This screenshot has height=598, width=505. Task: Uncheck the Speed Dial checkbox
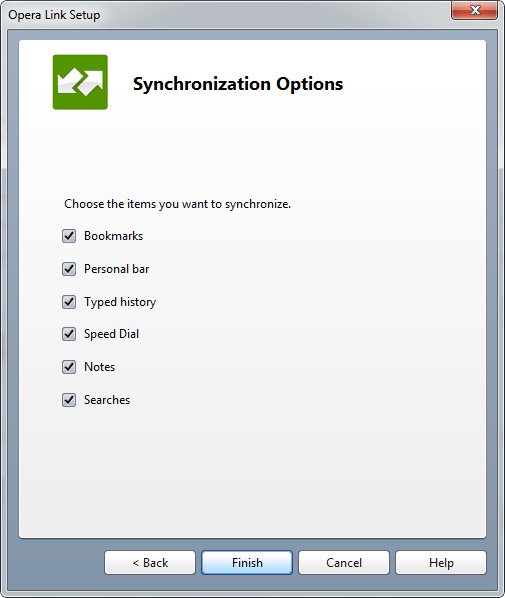click(69, 334)
